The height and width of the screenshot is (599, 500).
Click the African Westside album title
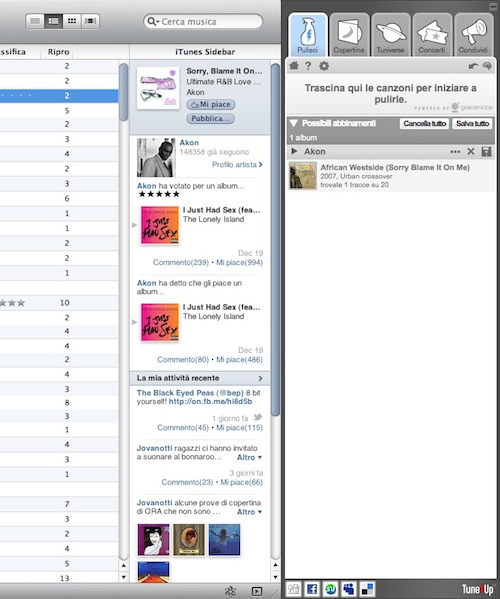395,167
